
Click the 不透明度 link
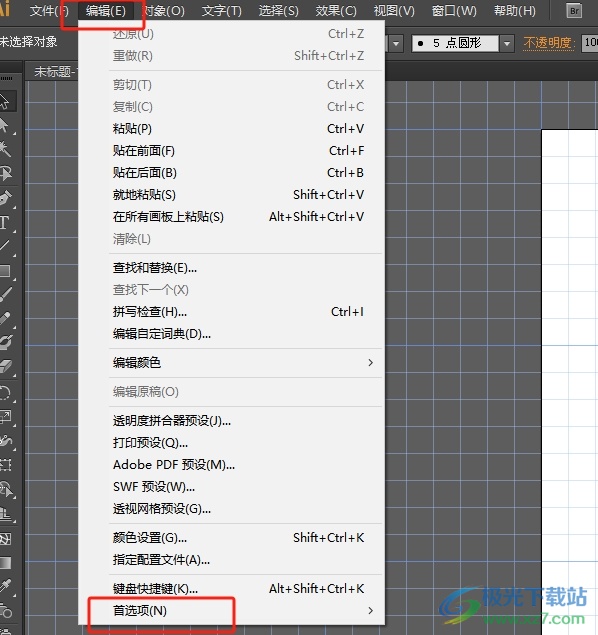[549, 43]
